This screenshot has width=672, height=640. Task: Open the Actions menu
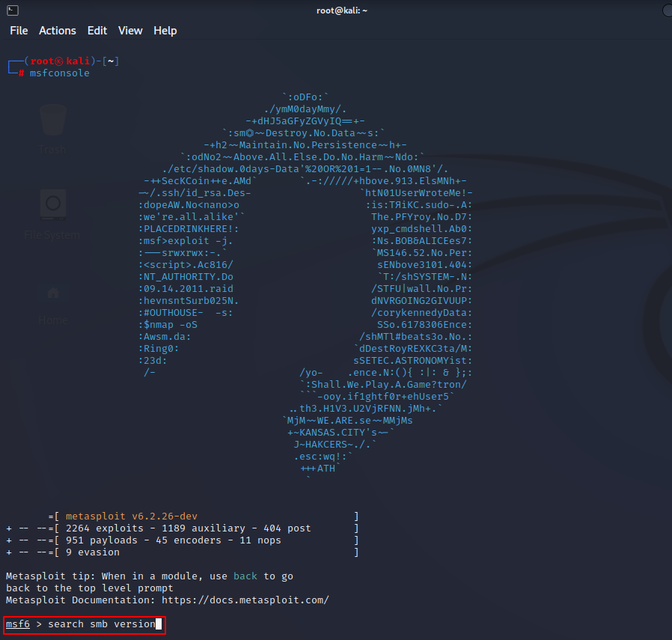[x=58, y=31]
